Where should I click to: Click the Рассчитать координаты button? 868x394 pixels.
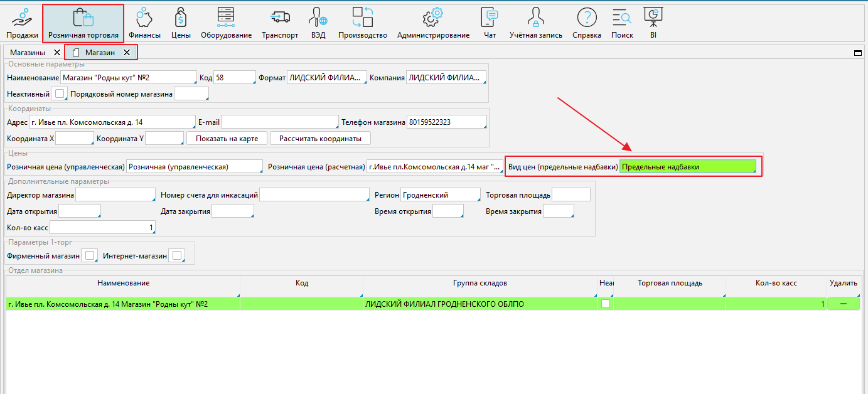click(x=320, y=138)
